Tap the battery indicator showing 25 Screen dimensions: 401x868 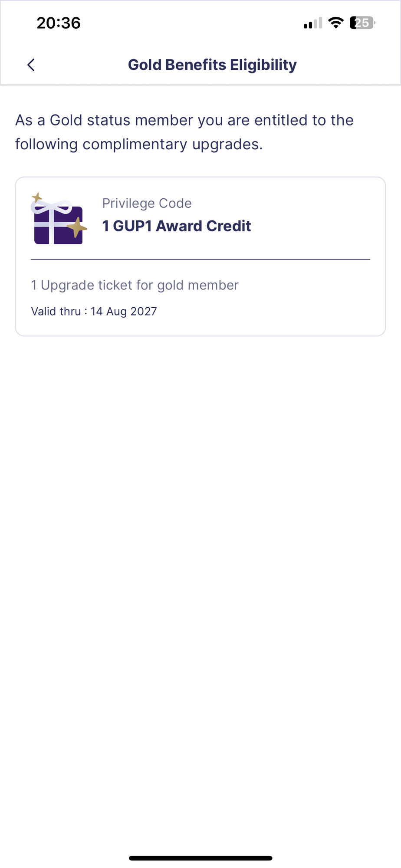tap(362, 23)
